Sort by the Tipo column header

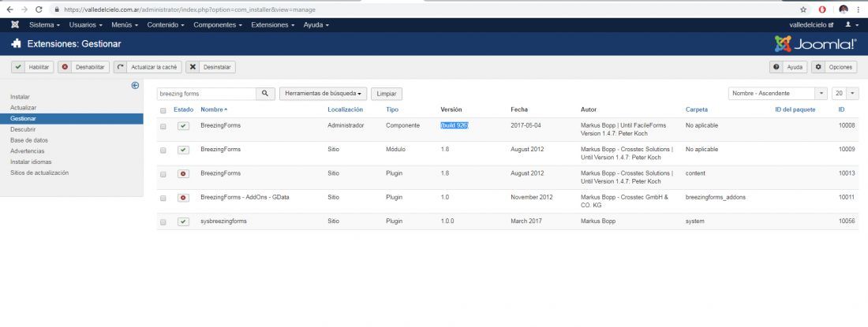click(x=392, y=110)
